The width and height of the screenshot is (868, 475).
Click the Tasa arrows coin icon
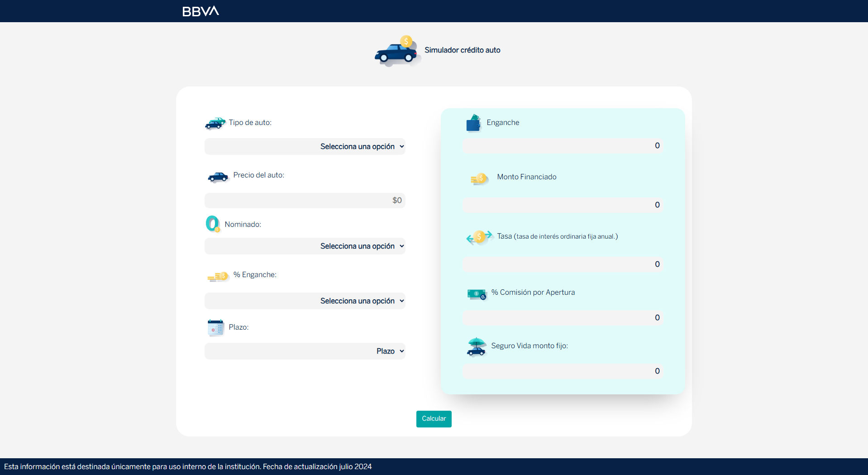pos(479,237)
